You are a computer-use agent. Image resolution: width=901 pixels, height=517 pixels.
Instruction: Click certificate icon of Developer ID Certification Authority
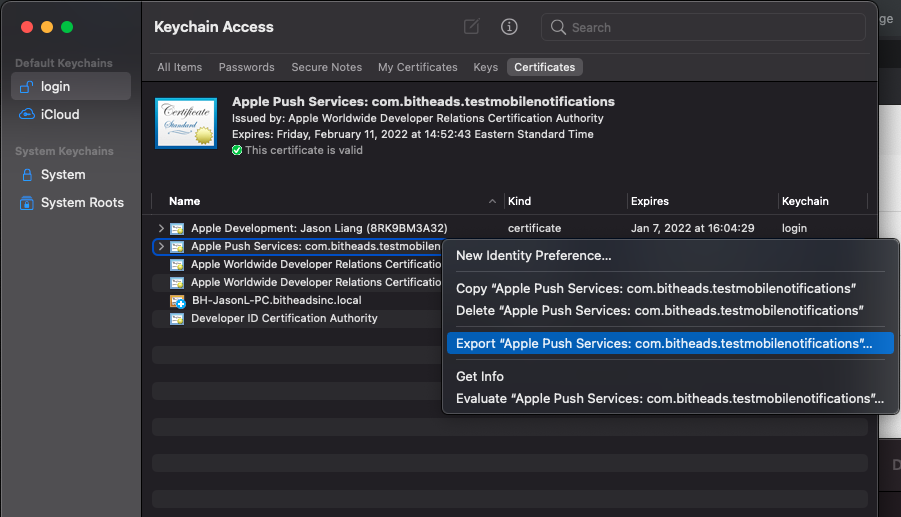(177, 319)
